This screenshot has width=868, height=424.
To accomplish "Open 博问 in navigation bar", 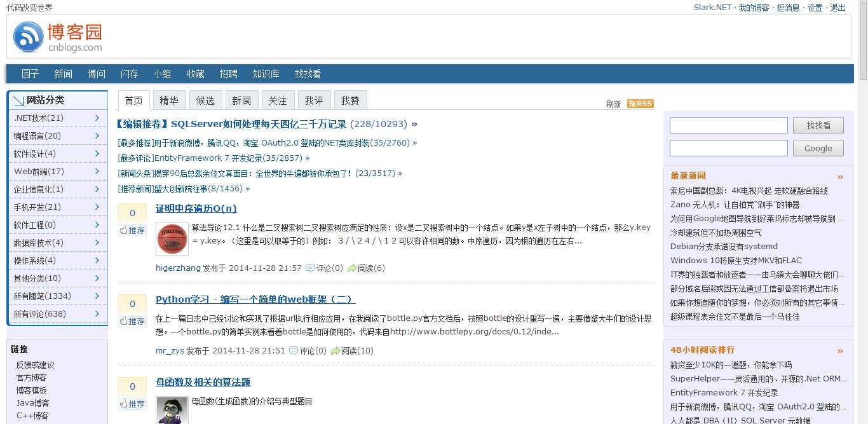I will coord(97,74).
